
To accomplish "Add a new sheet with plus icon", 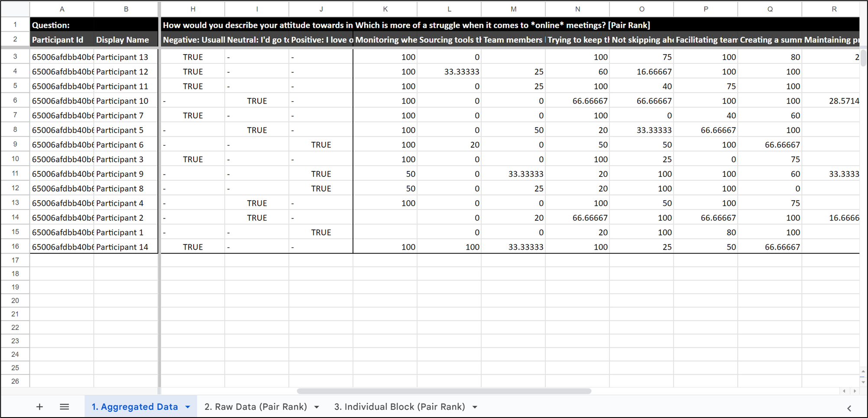I will click(39, 407).
